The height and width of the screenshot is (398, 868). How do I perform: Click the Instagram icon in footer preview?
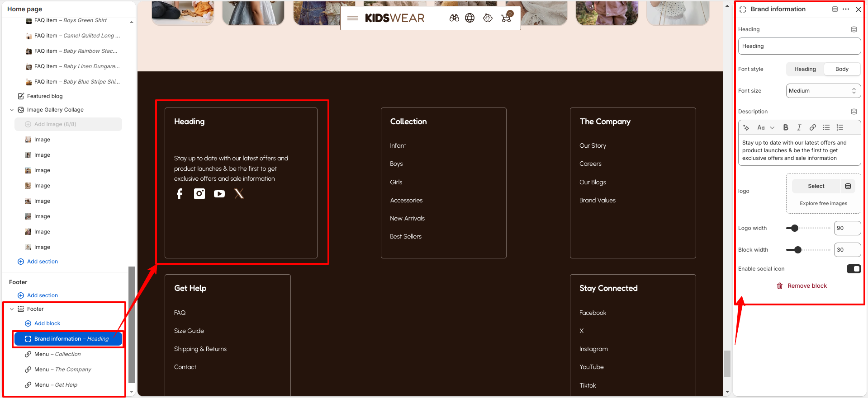tap(199, 194)
